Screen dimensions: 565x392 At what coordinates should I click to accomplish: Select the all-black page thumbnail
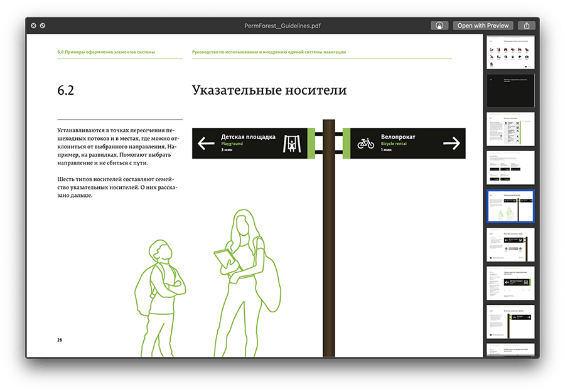(x=510, y=90)
